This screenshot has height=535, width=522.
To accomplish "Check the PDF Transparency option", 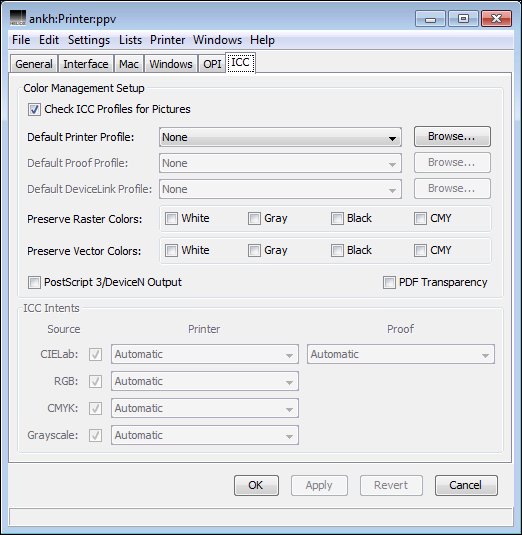I will (389, 283).
